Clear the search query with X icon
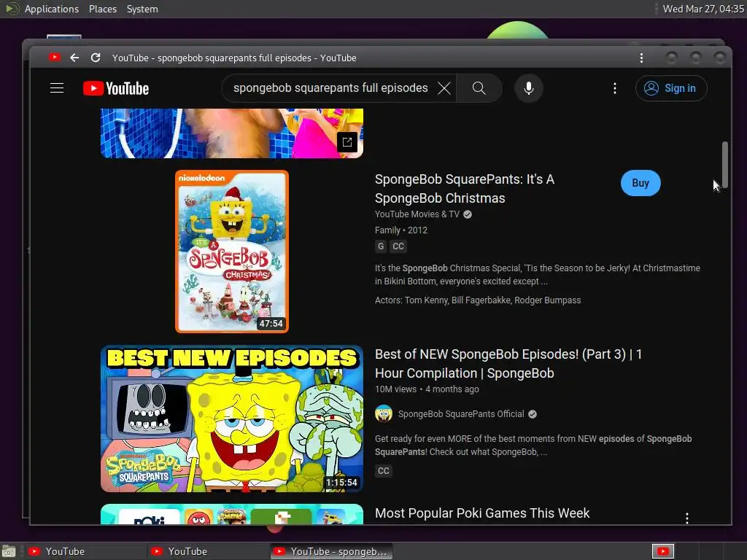The width and height of the screenshot is (747, 560). (x=444, y=88)
